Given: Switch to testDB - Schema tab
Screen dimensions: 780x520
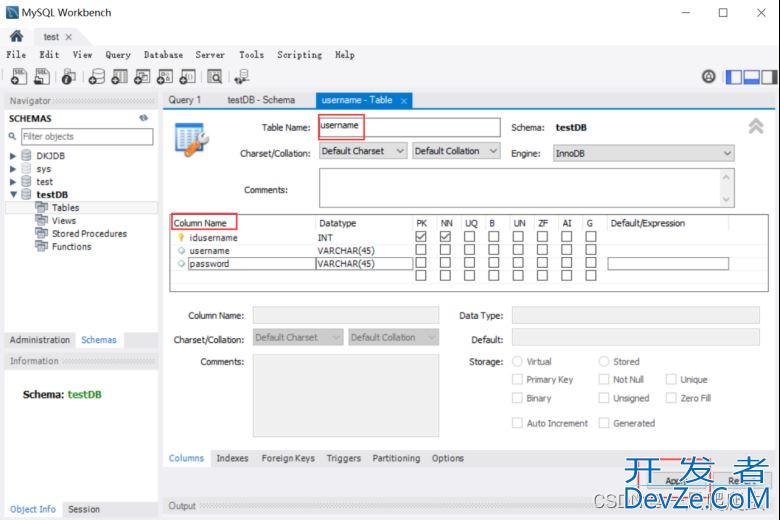Looking at the screenshot, I should pos(261,100).
